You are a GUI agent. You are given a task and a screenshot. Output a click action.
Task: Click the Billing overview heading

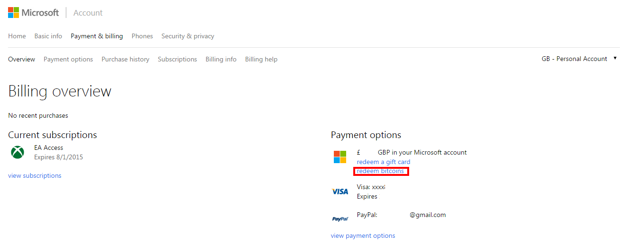pos(60,91)
